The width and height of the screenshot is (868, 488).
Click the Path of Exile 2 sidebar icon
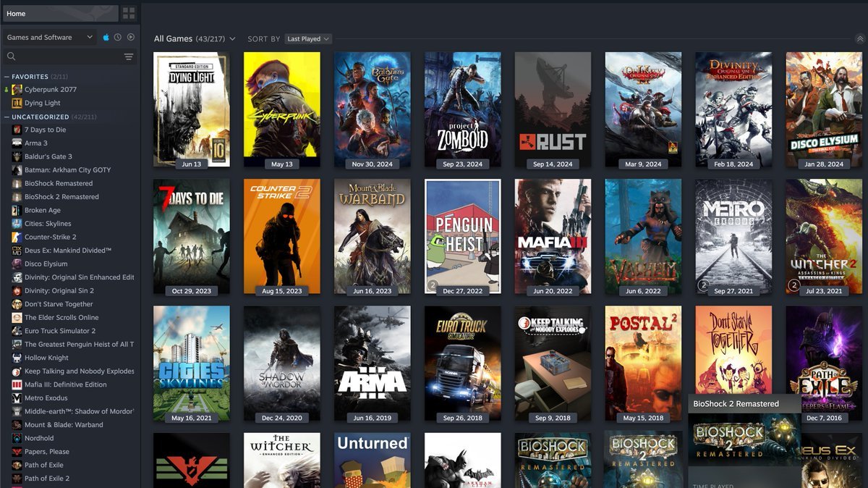click(x=17, y=478)
